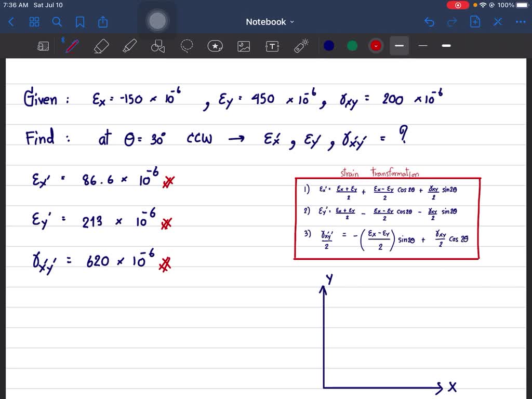Open the share menu
This screenshot has width=532, height=399.
pyautogui.click(x=102, y=22)
